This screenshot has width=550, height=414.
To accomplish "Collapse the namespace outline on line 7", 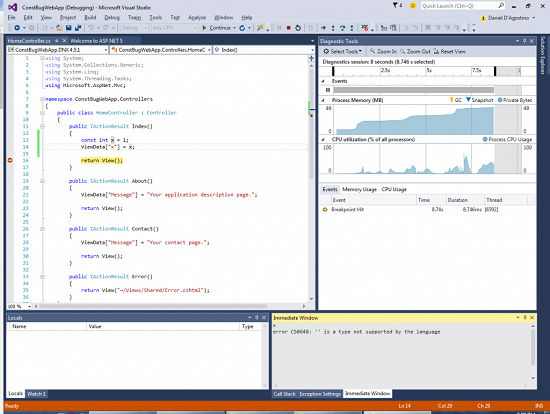I will (x=42, y=99).
